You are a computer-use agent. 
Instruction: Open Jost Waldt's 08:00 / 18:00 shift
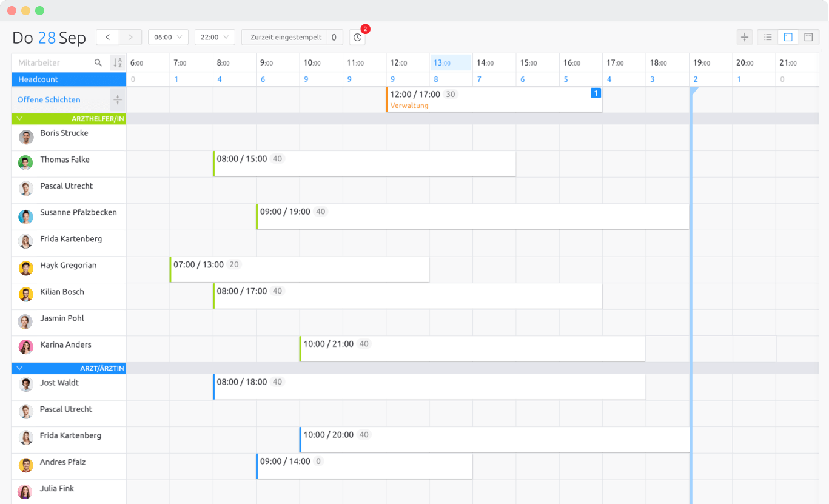(x=429, y=387)
